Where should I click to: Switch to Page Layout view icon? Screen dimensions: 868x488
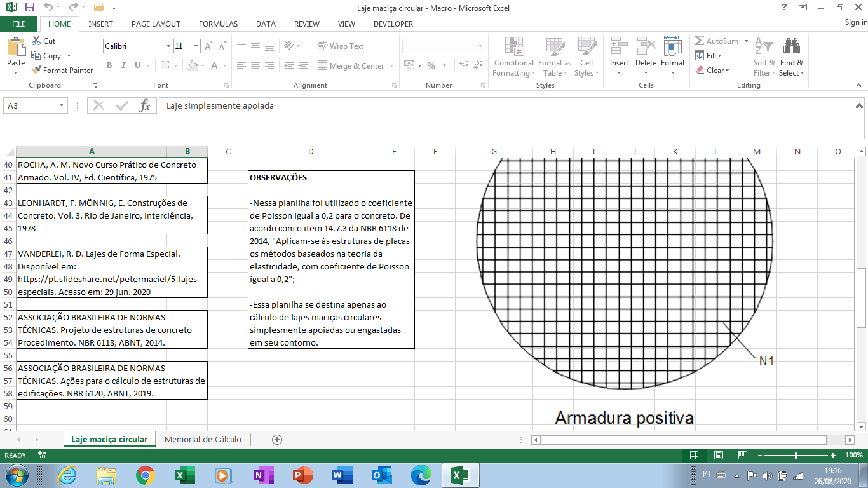coord(719,455)
